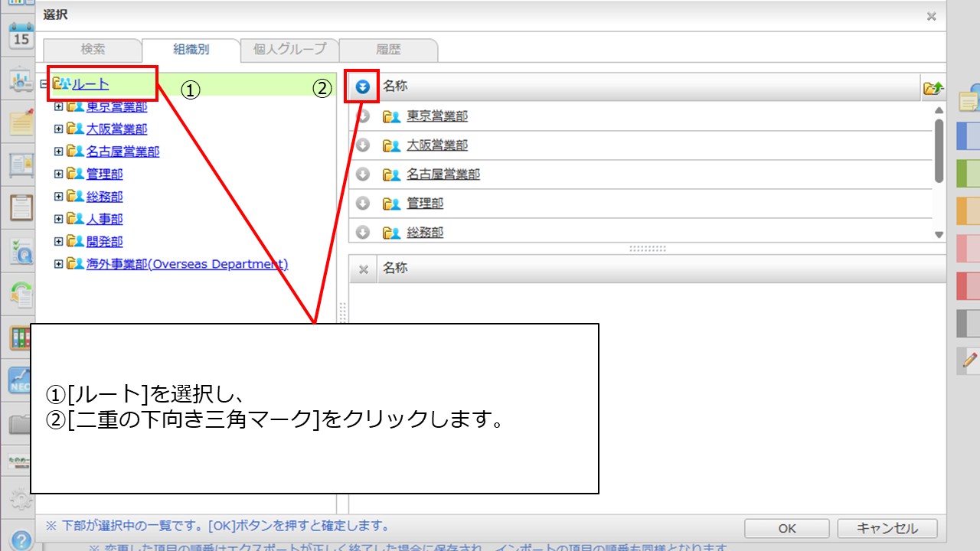
Task: Switch to the 個人グループ tab
Action: (289, 50)
